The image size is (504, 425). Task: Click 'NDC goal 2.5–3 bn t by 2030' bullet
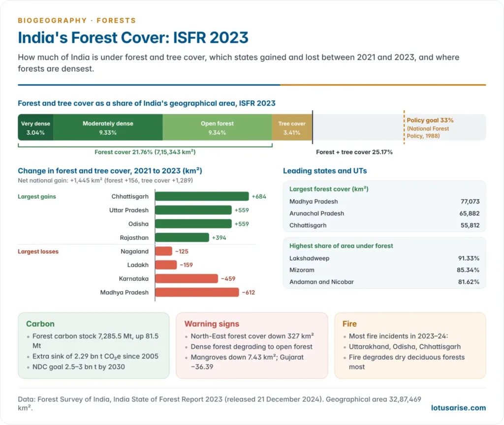point(78,366)
